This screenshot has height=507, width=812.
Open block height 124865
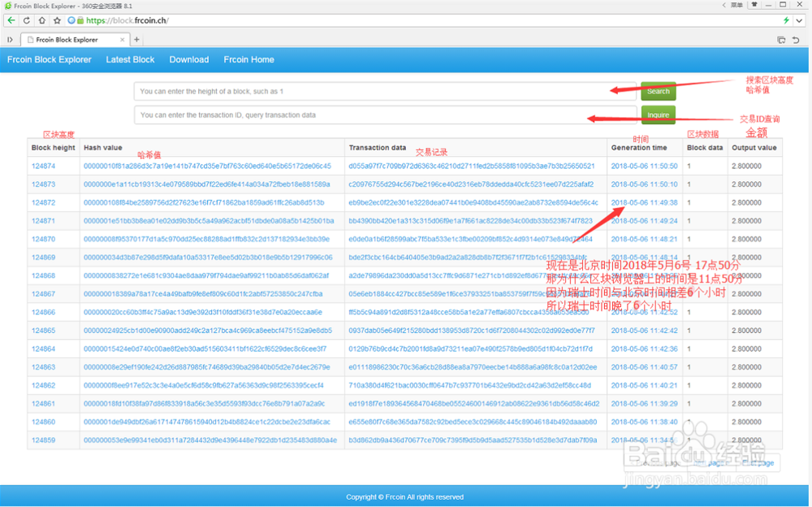coord(43,330)
